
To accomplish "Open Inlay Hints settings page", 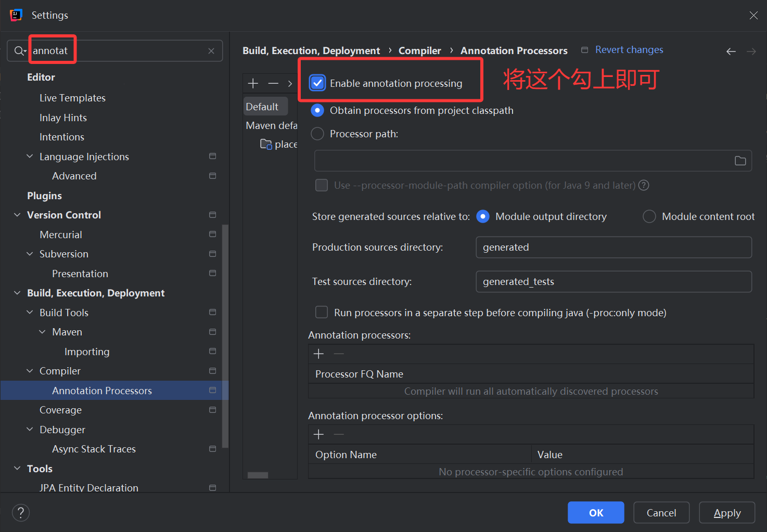I will click(63, 118).
